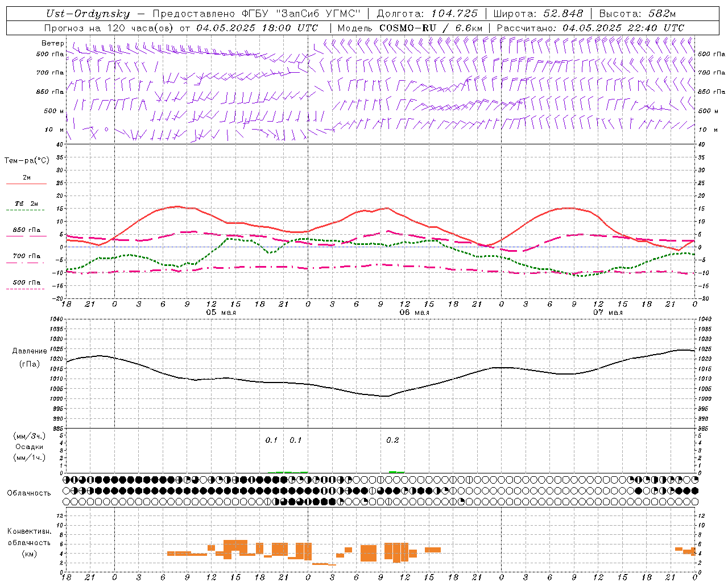Click the green dashed Td legend line sample

click(x=25, y=210)
